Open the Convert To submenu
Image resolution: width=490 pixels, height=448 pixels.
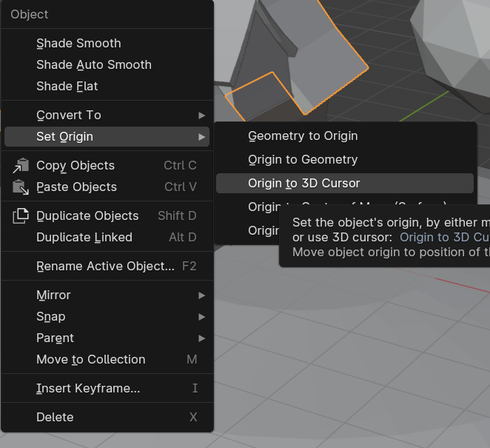tap(107, 115)
